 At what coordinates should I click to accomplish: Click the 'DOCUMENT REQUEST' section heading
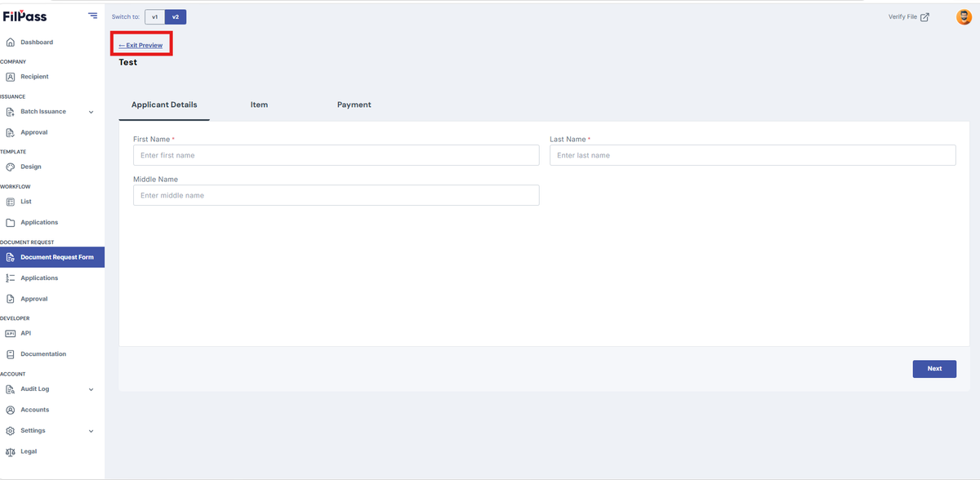click(27, 242)
